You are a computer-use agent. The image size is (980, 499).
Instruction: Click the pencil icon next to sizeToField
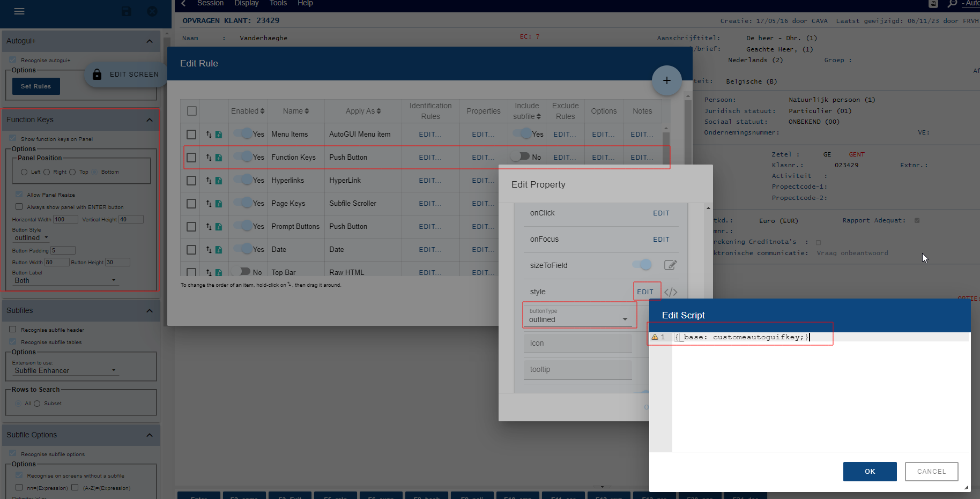(x=670, y=265)
